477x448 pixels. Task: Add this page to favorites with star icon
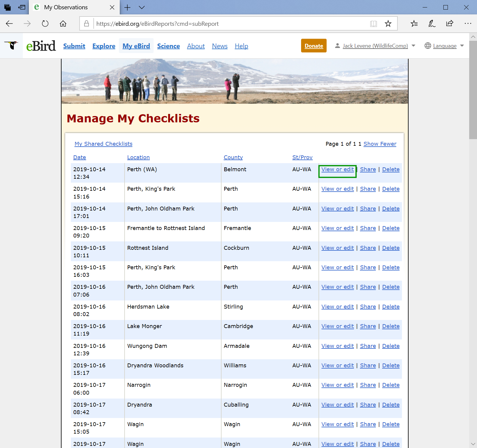coord(388,24)
